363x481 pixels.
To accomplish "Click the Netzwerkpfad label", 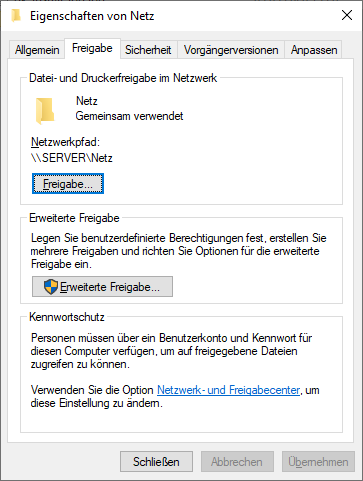I will coord(65,142).
